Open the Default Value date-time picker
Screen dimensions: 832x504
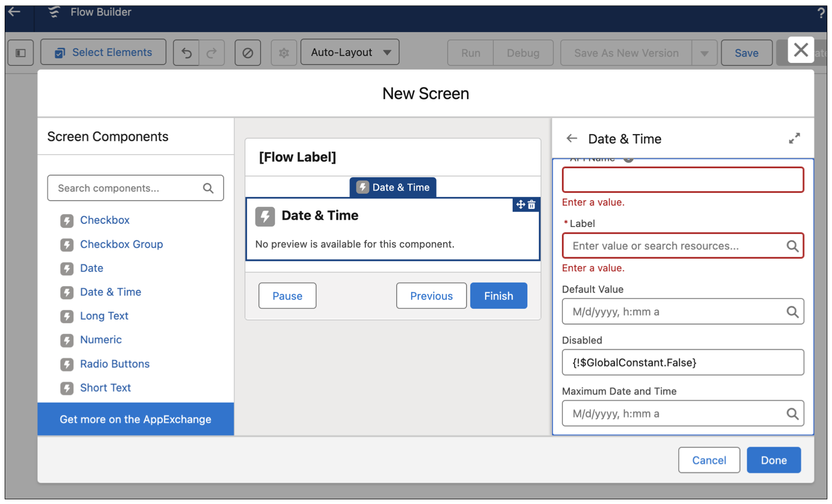click(x=792, y=312)
